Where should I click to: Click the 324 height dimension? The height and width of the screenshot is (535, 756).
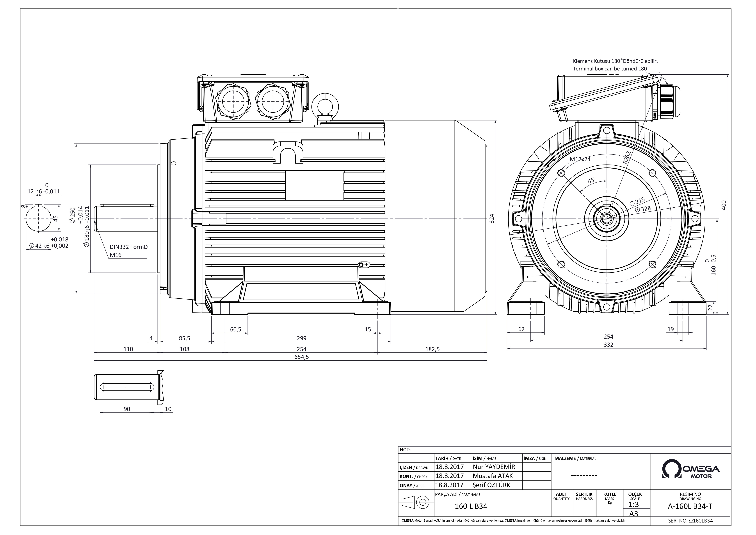tap(492, 218)
